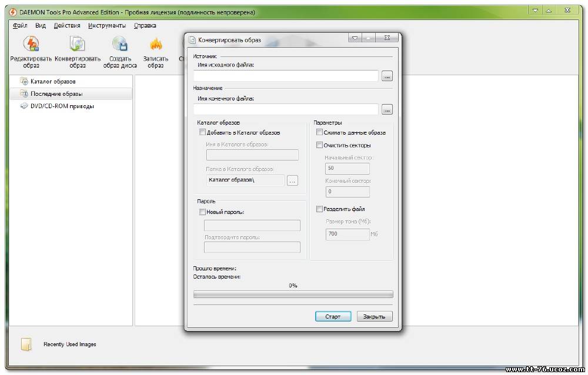Click the clock icon beside Последние образы
Viewport: 588px width, 375px height.
(24, 93)
